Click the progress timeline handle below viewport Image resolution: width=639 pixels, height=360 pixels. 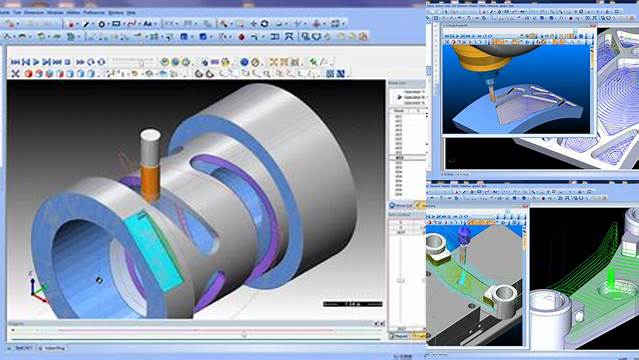pyautogui.click(x=244, y=334)
